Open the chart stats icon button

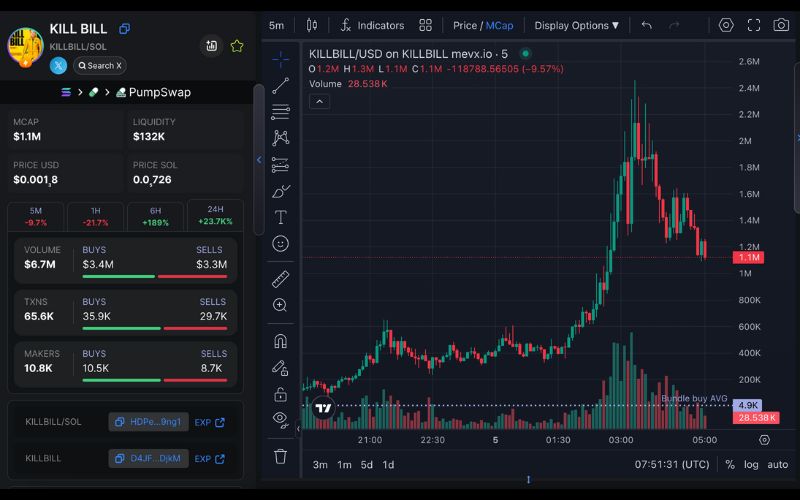click(x=211, y=46)
